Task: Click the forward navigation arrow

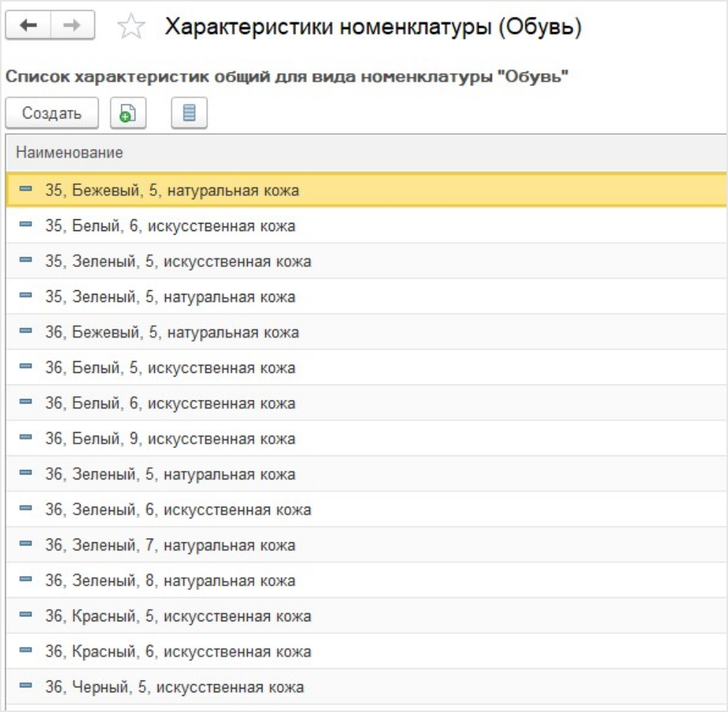Action: point(72,26)
